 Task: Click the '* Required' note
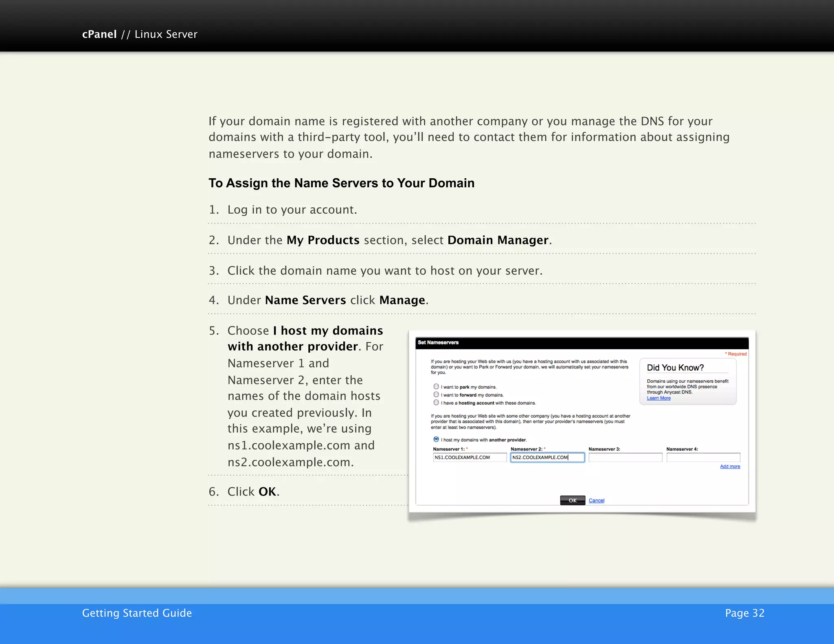tap(736, 354)
